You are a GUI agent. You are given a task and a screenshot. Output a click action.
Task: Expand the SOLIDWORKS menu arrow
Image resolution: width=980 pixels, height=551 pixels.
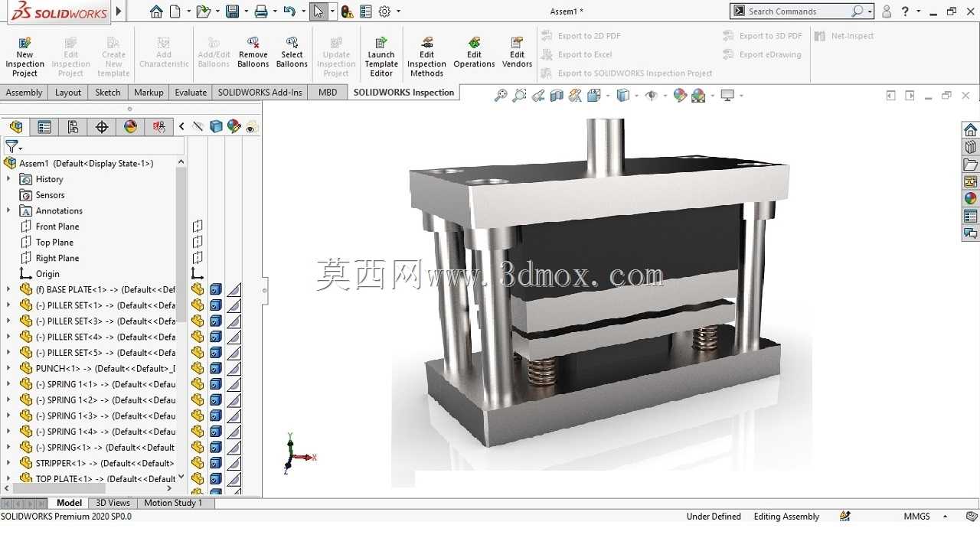(x=119, y=11)
